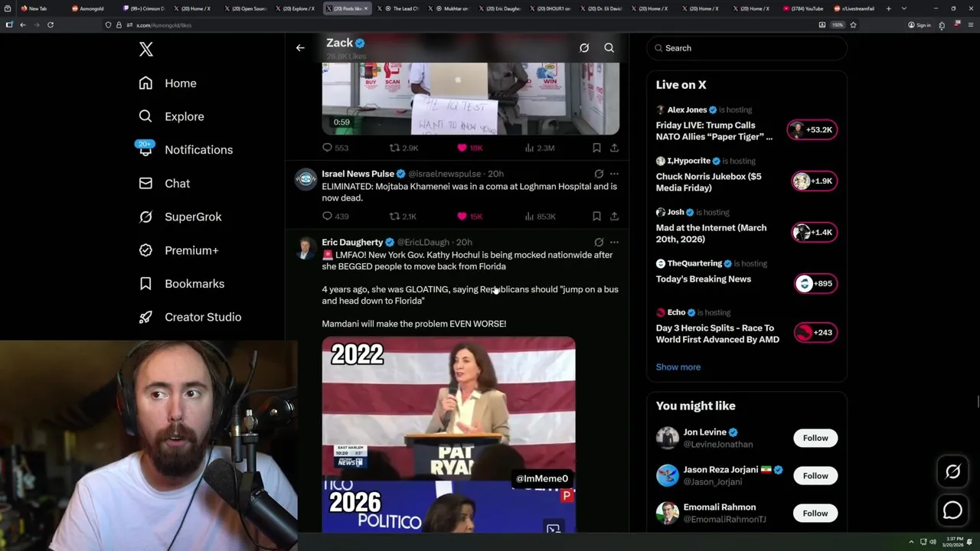Image resolution: width=980 pixels, height=551 pixels.
Task: Open Jon Levine profile
Action: [704, 432]
